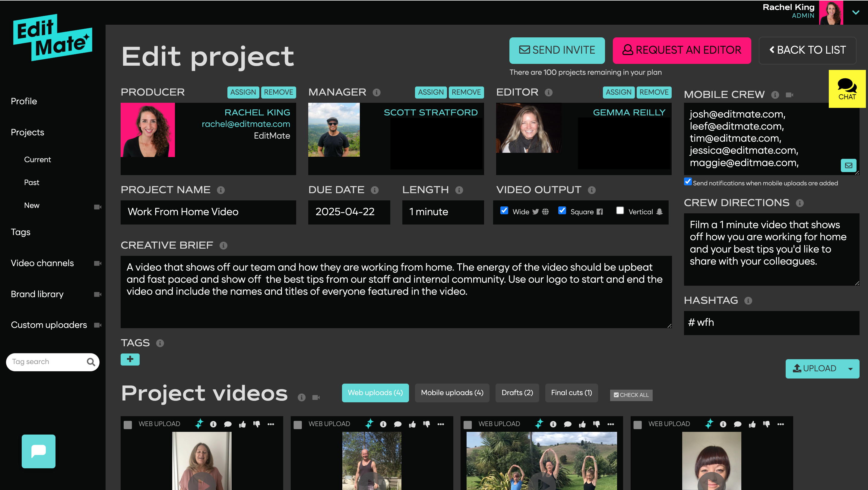Click the Project Name info icon
The image size is (868, 490).
coord(221,190)
